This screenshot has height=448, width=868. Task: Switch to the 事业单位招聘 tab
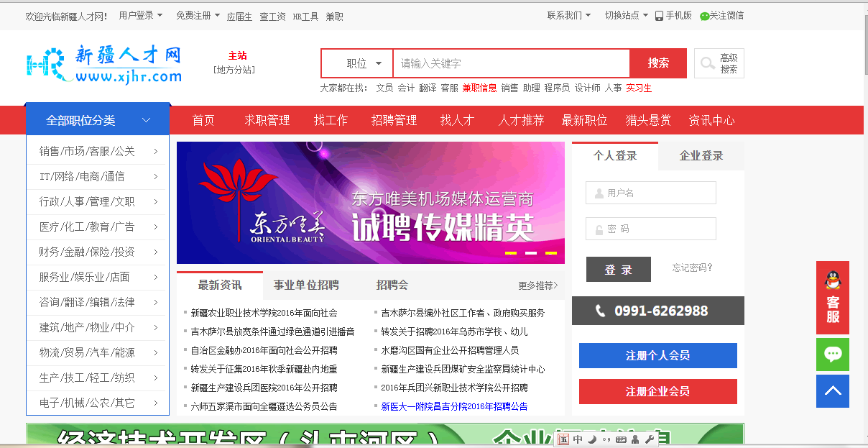(306, 285)
